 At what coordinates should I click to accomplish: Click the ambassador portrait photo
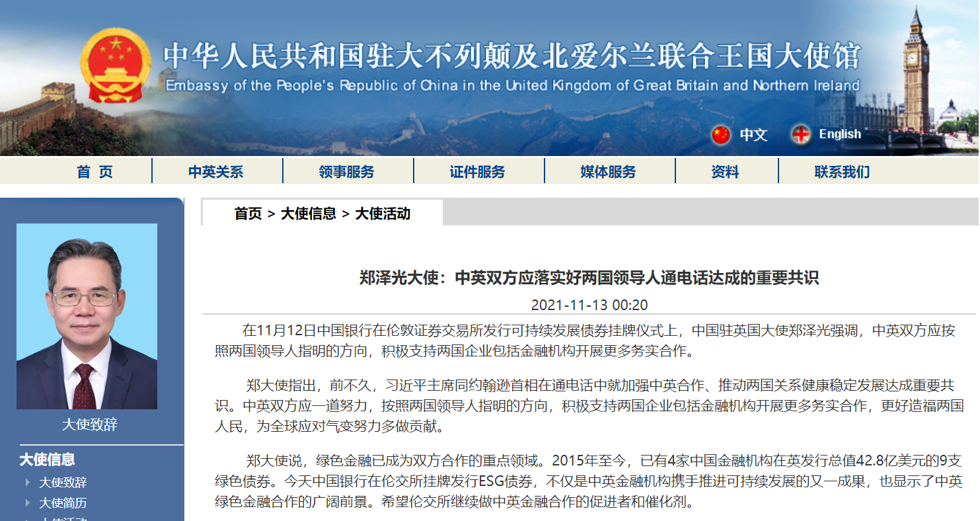(x=87, y=316)
